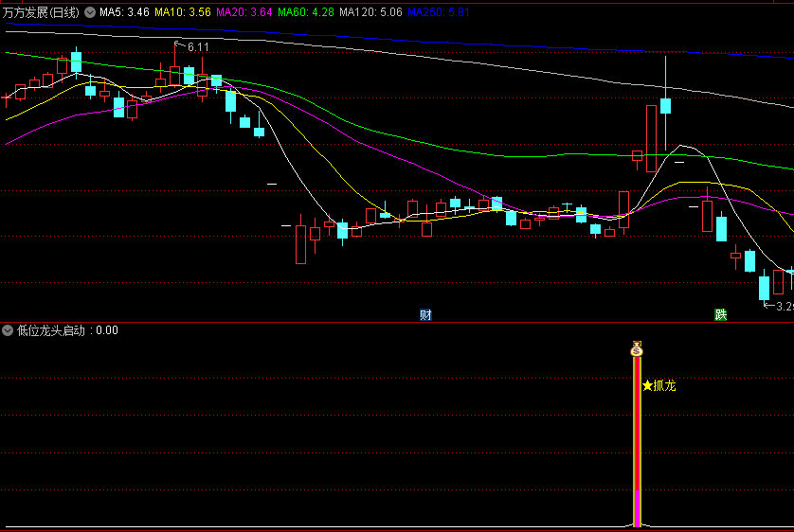The image size is (794, 532).
Task: Expand the dropdown beside 万方发展(日线)
Action: coord(90,12)
